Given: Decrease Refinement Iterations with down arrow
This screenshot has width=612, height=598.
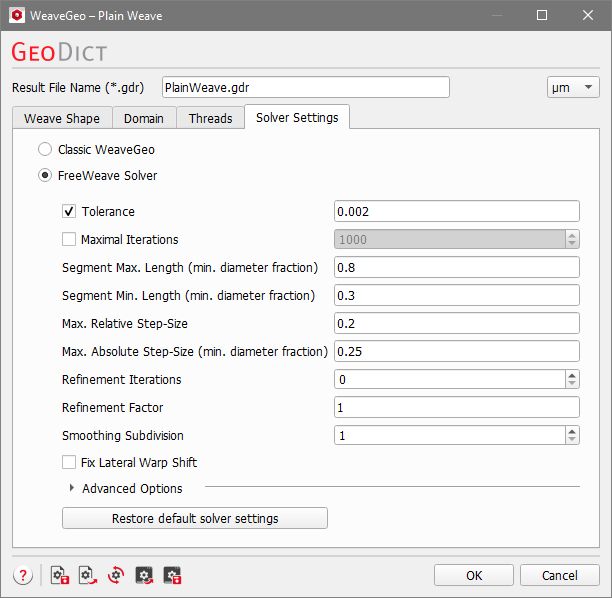Looking at the screenshot, I should point(572,383).
